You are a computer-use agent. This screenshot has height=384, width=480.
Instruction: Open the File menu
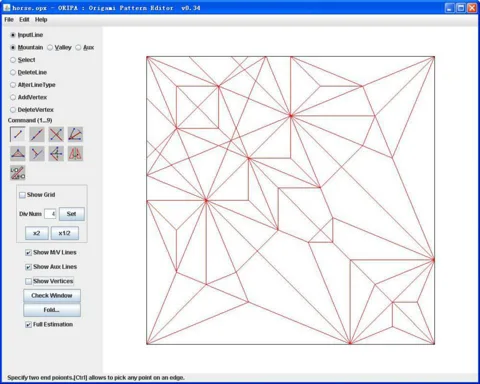pyautogui.click(x=9, y=20)
